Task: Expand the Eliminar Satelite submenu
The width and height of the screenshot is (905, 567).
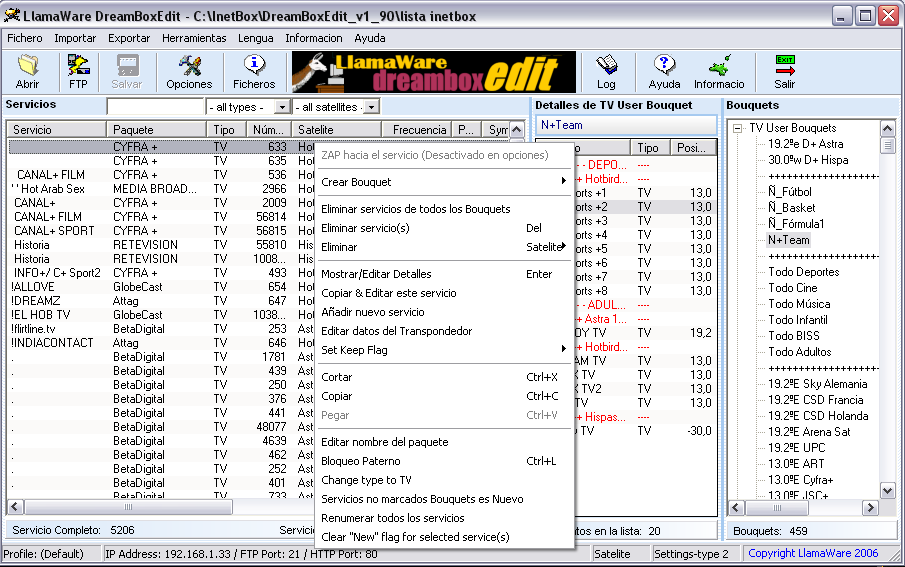Action: point(445,247)
